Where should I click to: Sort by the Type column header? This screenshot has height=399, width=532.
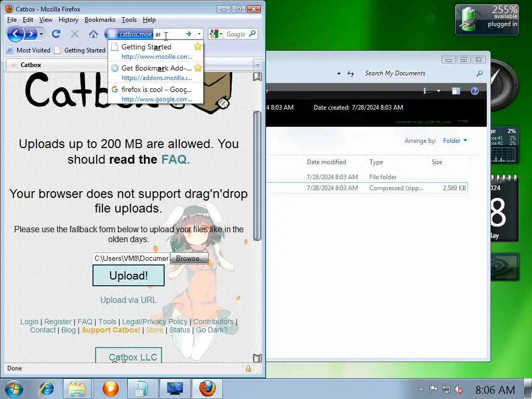(376, 162)
